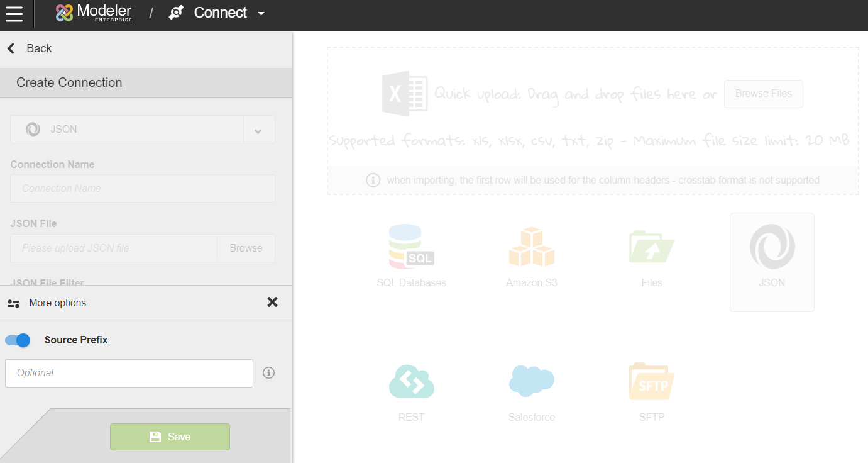Click Browse to upload JSON file
Screen dimensions: 868x463
[x=246, y=248]
